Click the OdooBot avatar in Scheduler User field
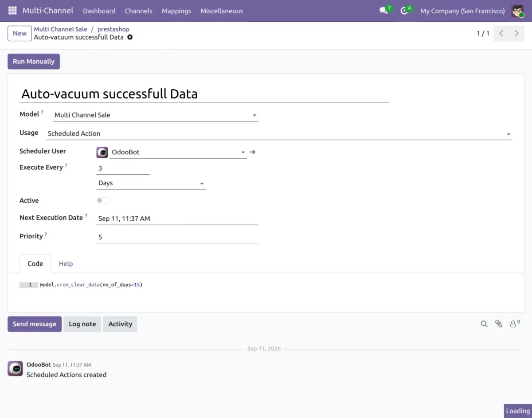Image resolution: width=532 pixels, height=418 pixels. tap(102, 152)
